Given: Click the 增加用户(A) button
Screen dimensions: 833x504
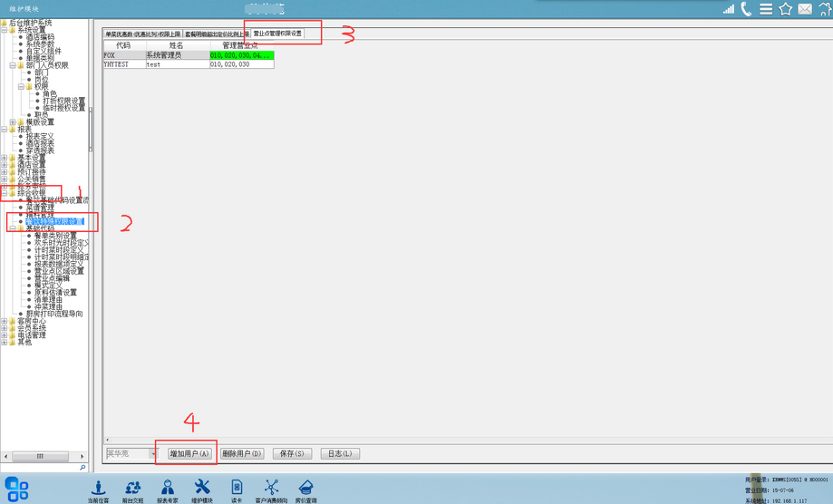Looking at the screenshot, I should (189, 453).
